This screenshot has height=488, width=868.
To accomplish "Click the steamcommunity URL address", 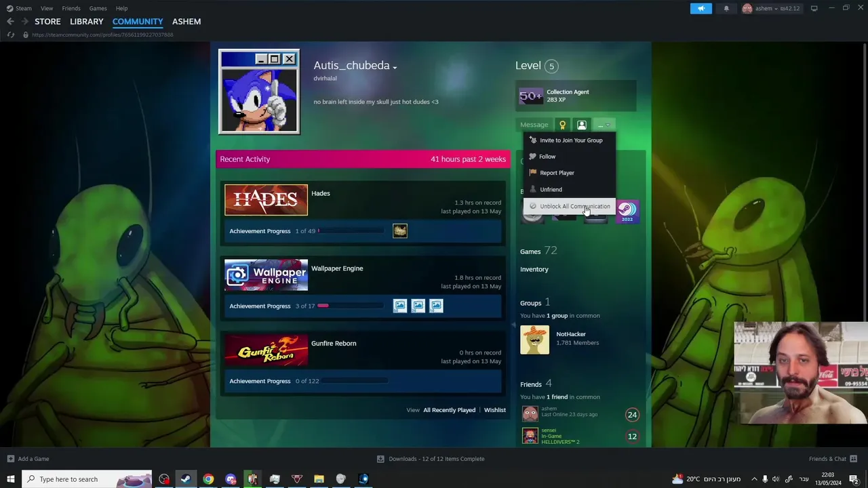I will (x=102, y=35).
